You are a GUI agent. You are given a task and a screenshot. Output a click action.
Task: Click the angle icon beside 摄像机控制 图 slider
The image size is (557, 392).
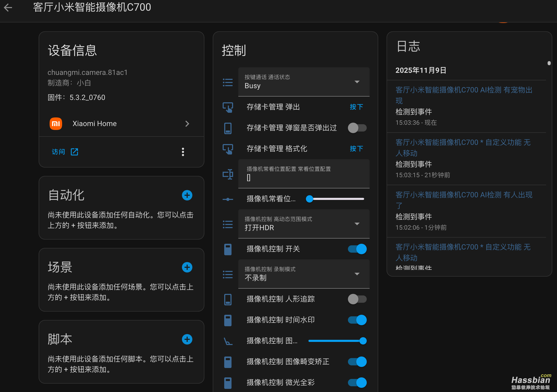(228, 341)
